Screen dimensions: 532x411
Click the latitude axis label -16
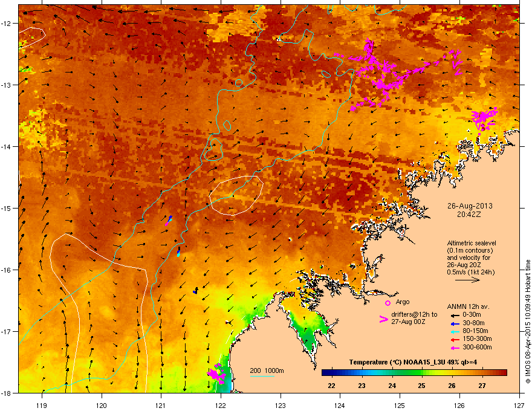6,270
